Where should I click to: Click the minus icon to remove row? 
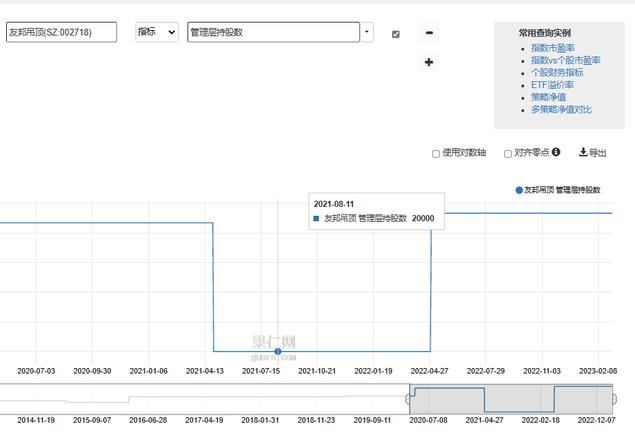(x=429, y=33)
